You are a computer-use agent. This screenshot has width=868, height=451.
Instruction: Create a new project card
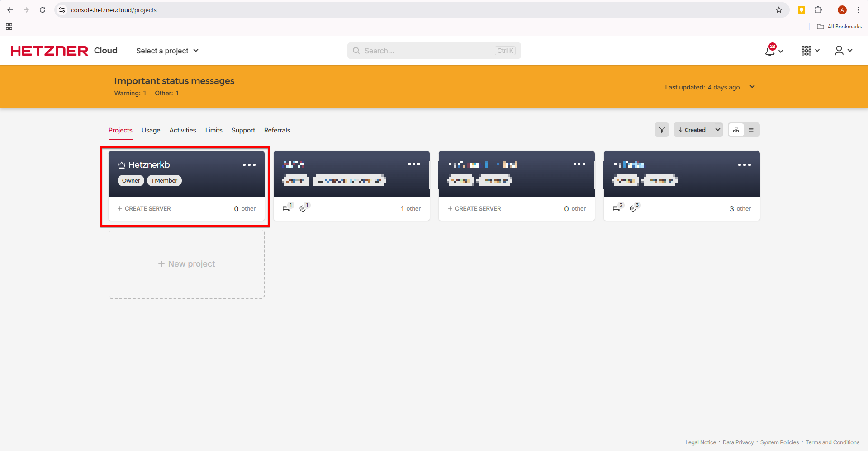point(186,264)
